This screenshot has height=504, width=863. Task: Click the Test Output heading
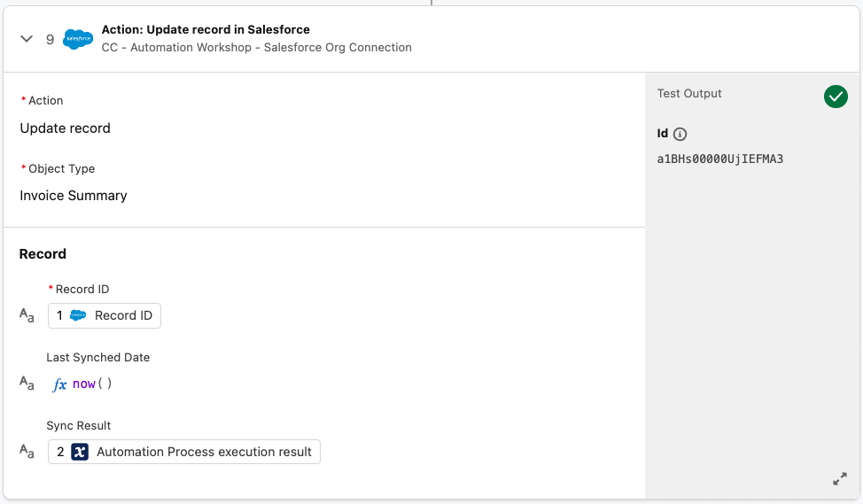pyautogui.click(x=689, y=94)
